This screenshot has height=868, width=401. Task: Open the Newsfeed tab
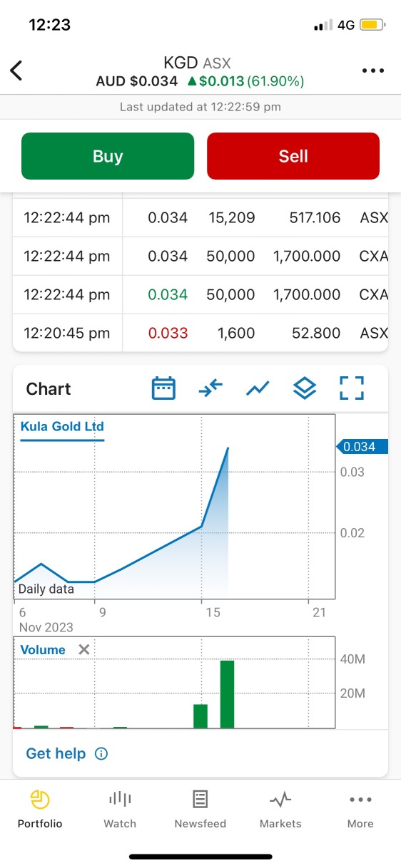tap(200, 809)
